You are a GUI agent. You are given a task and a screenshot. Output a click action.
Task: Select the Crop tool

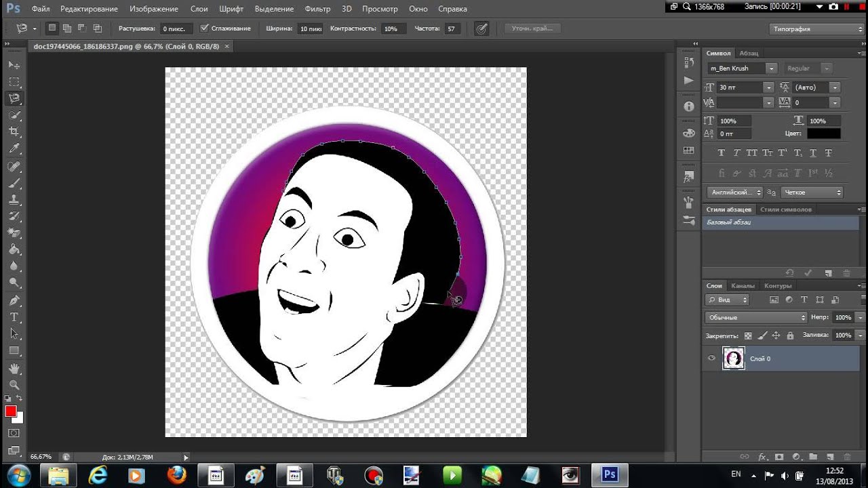[x=14, y=132]
